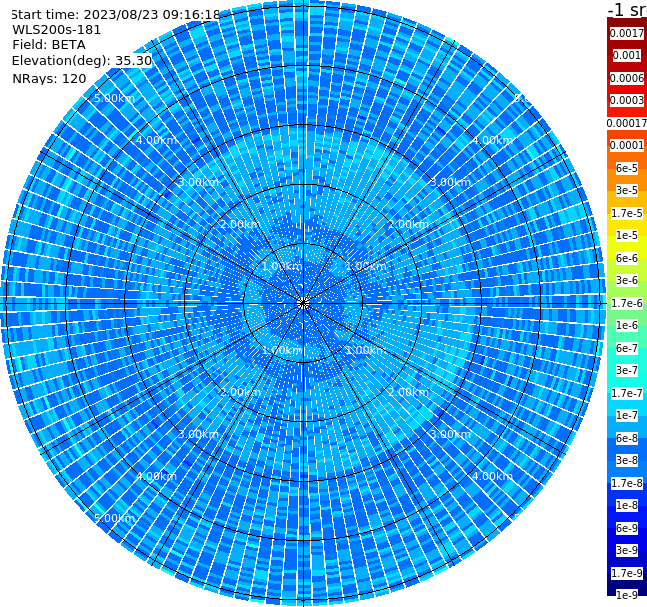This screenshot has height=607, width=647.
Task: Click the 1e-5 colorbar tick label
Action: pyautogui.click(x=627, y=235)
